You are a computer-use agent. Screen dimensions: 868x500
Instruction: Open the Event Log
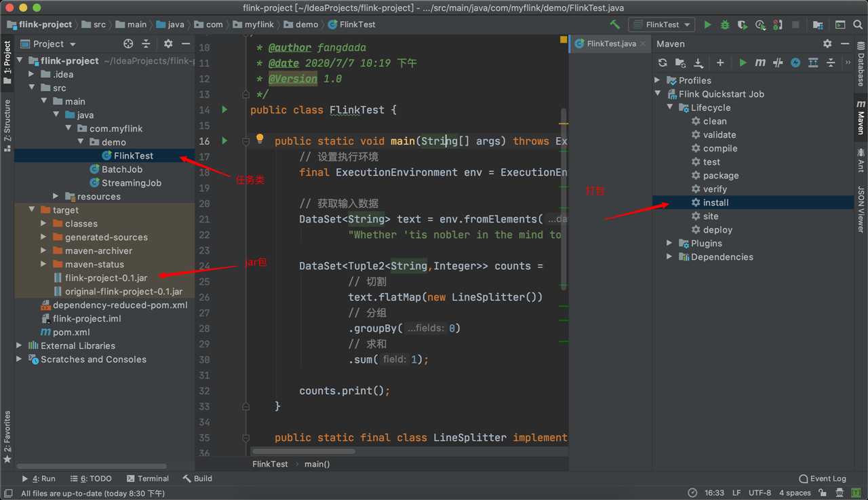(x=823, y=478)
